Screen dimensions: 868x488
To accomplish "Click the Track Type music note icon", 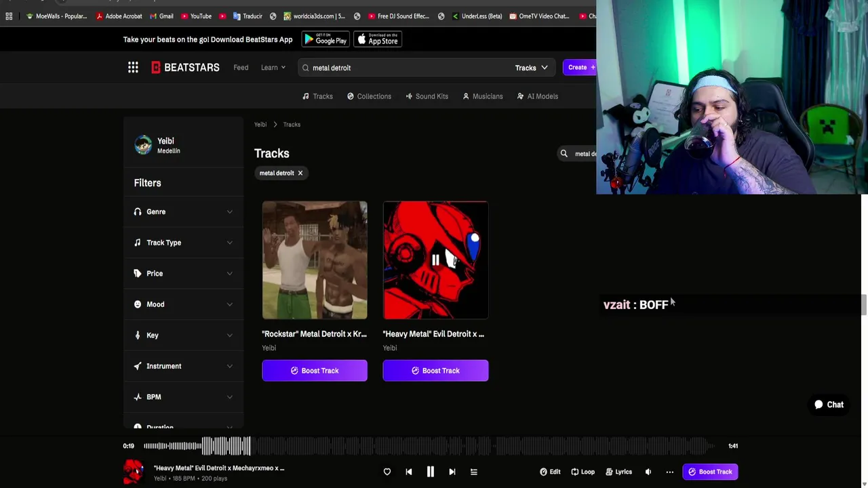I will coord(138,243).
